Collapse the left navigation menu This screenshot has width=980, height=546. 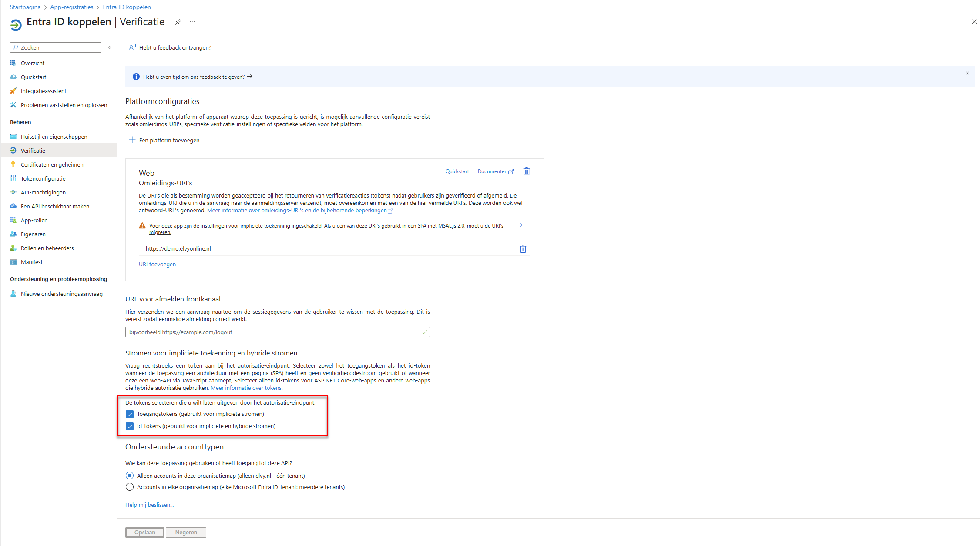click(110, 47)
